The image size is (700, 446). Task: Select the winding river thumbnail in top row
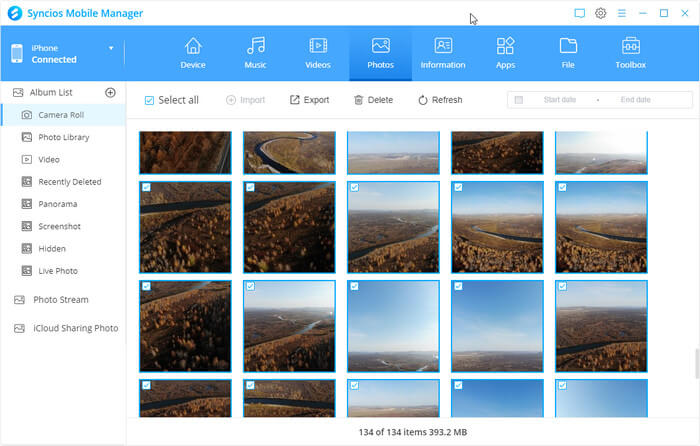(289, 152)
